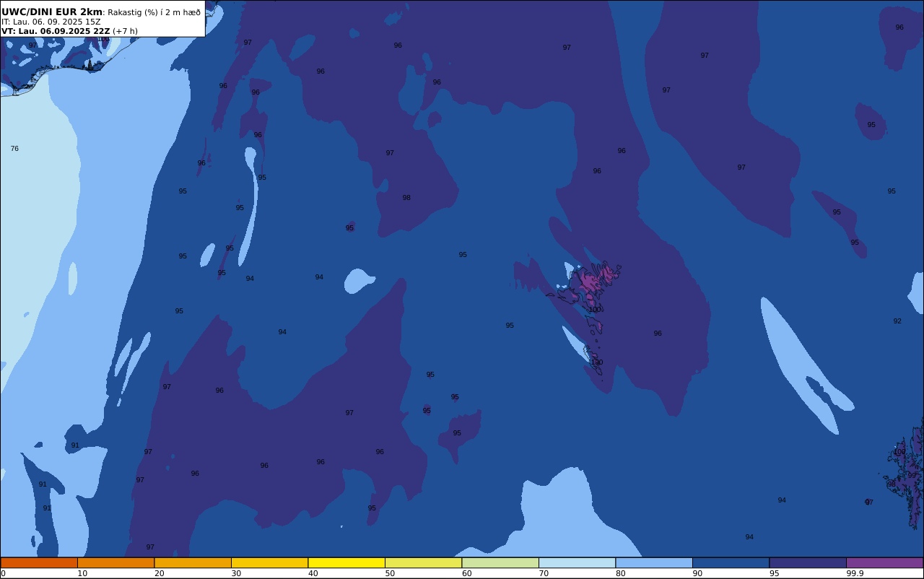924x579 pixels.
Task: Select the amber 20–30 colorbar segment
Action: click(193, 562)
